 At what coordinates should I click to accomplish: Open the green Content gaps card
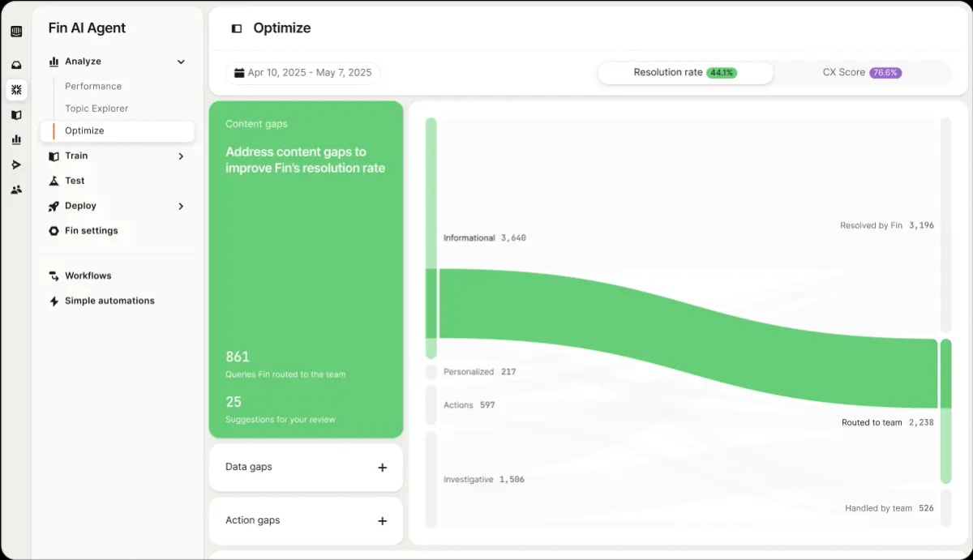306,269
